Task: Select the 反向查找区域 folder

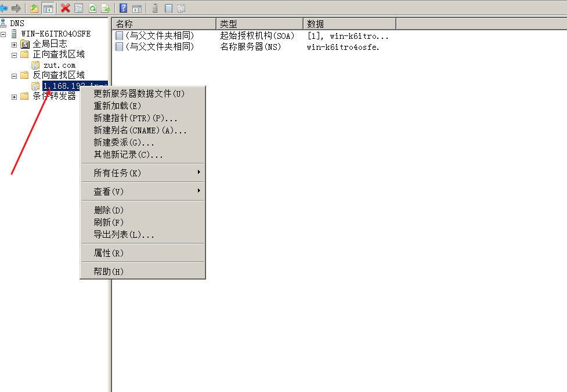Action: pyautogui.click(x=59, y=75)
